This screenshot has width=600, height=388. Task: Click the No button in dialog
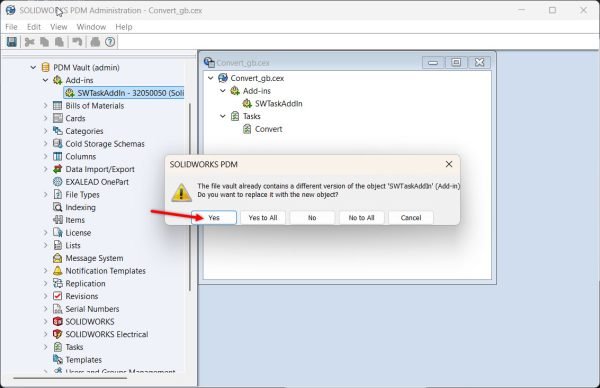[312, 218]
